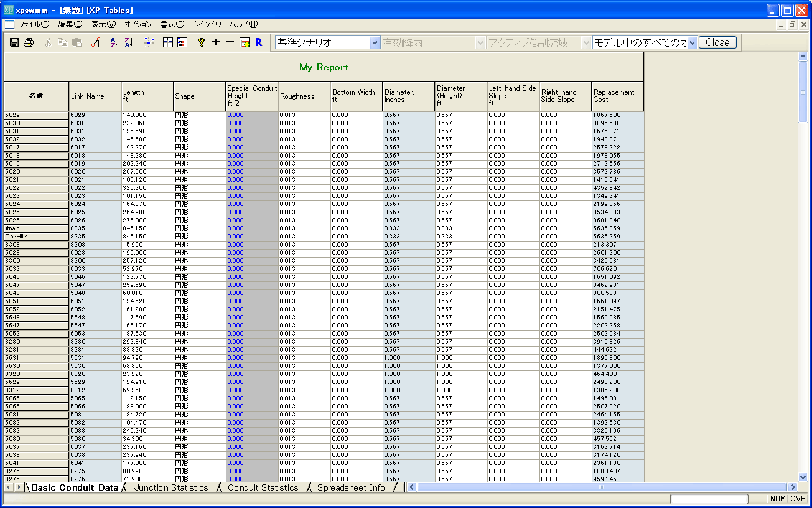Switch to the Junction Statistics tab
The height and width of the screenshot is (508, 812).
pos(171,487)
